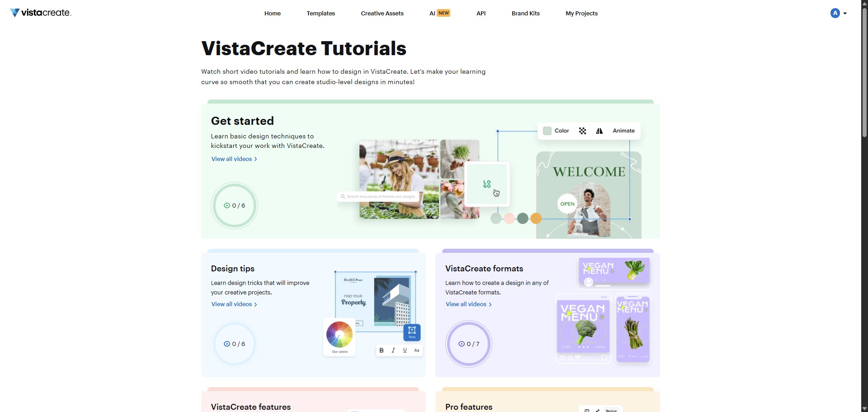Open the Home menu item
Screen dimensions: 868x412
pyautogui.click(x=273, y=13)
